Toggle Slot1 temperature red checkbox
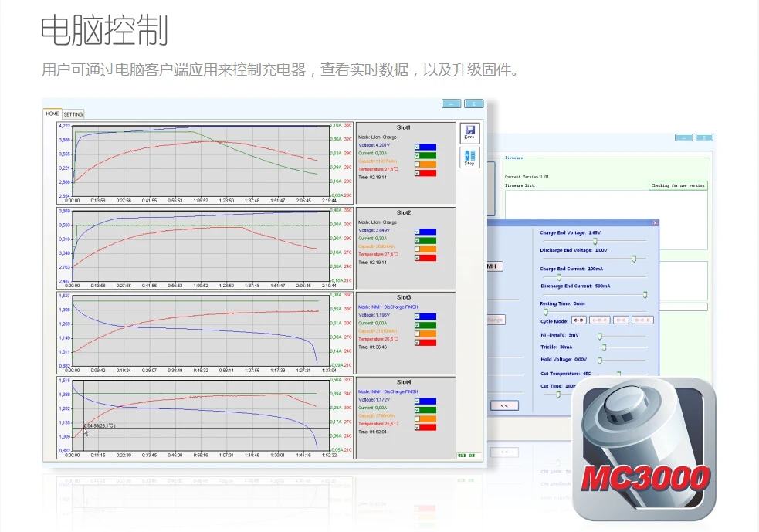This screenshot has width=759, height=532. click(x=417, y=173)
